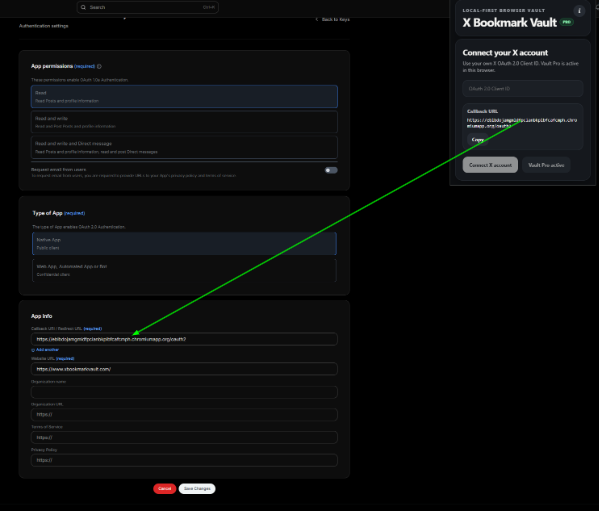Image resolution: width=599 pixels, height=511 pixels.
Task: Select the Read and write permission option
Action: [184, 122]
